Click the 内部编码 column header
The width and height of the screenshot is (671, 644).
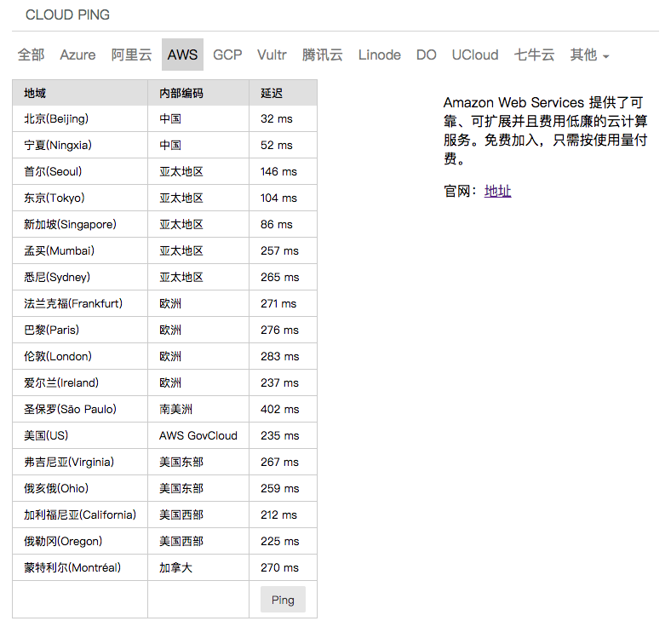click(198, 93)
